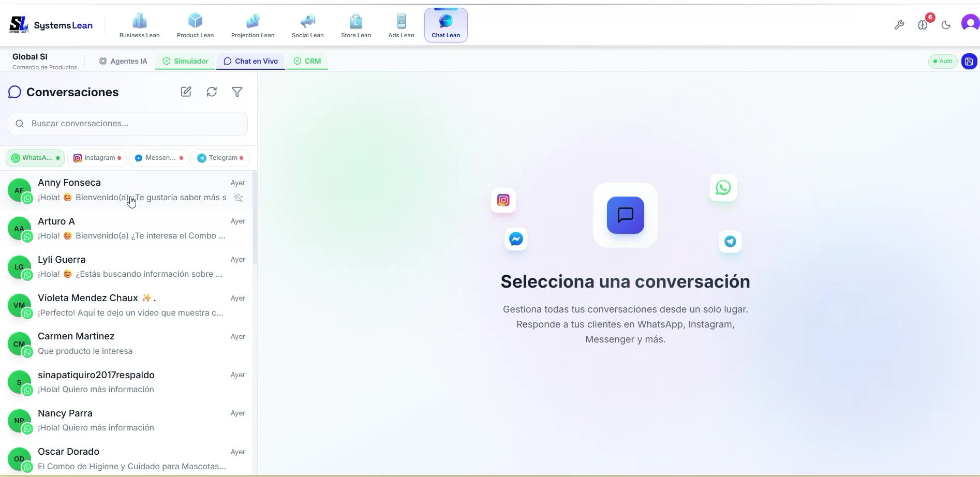980x477 pixels.
Task: Switch to dark mode with moon icon
Action: (946, 25)
